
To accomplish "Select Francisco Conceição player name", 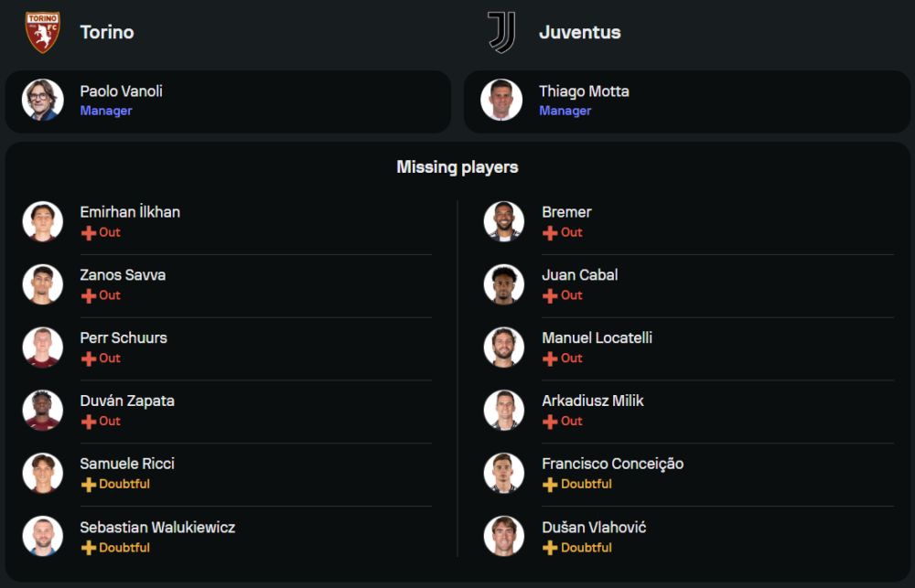I will [x=612, y=464].
